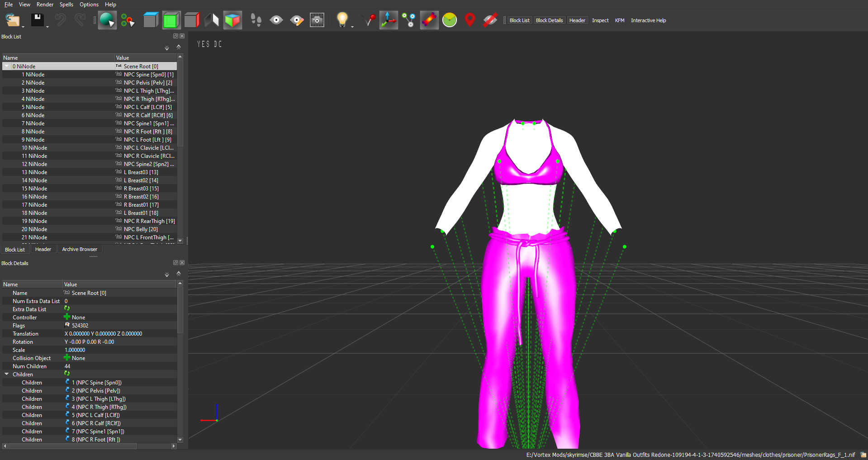Screen dimensions: 868x460
Task: Click the Header toolbar button
Action: pos(577,20)
